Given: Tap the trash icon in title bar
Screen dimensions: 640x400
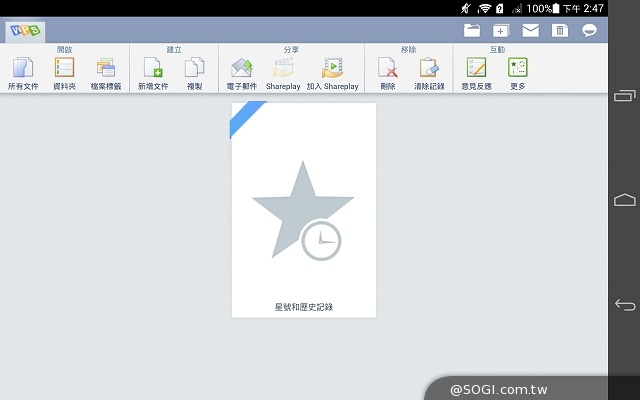Looking at the screenshot, I should tap(560, 31).
